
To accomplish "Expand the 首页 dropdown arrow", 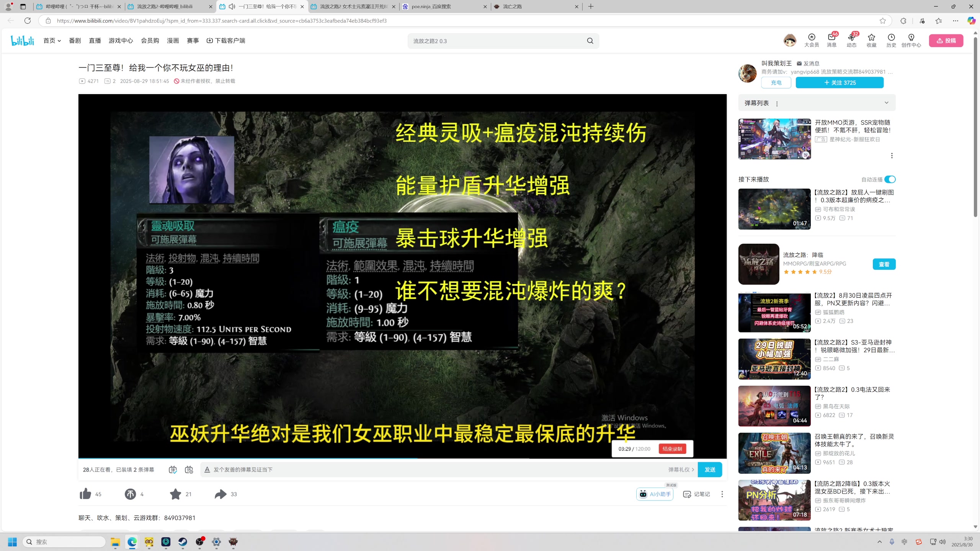I will [59, 41].
